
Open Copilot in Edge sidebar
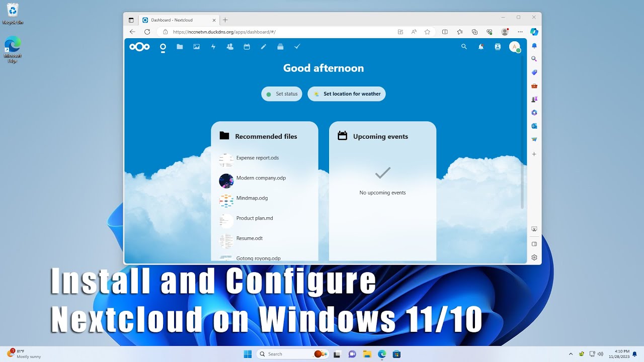pos(534,32)
